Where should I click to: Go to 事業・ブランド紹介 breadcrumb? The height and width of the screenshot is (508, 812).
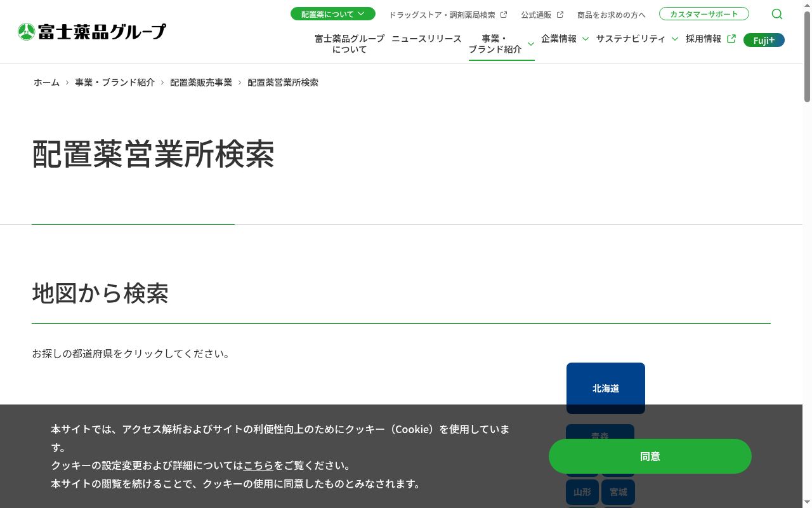pyautogui.click(x=115, y=83)
